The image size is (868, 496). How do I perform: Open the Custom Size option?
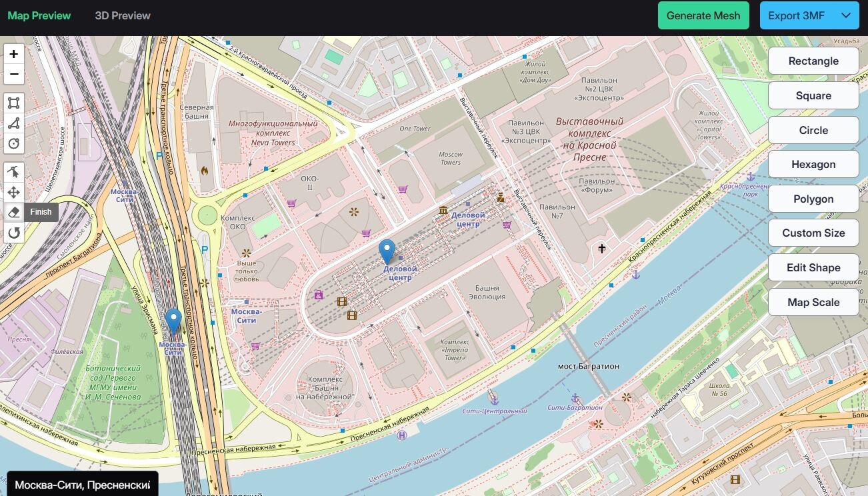pos(813,233)
